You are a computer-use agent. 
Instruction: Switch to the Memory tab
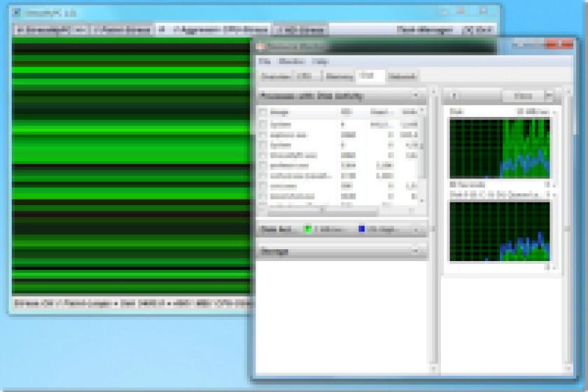(339, 77)
